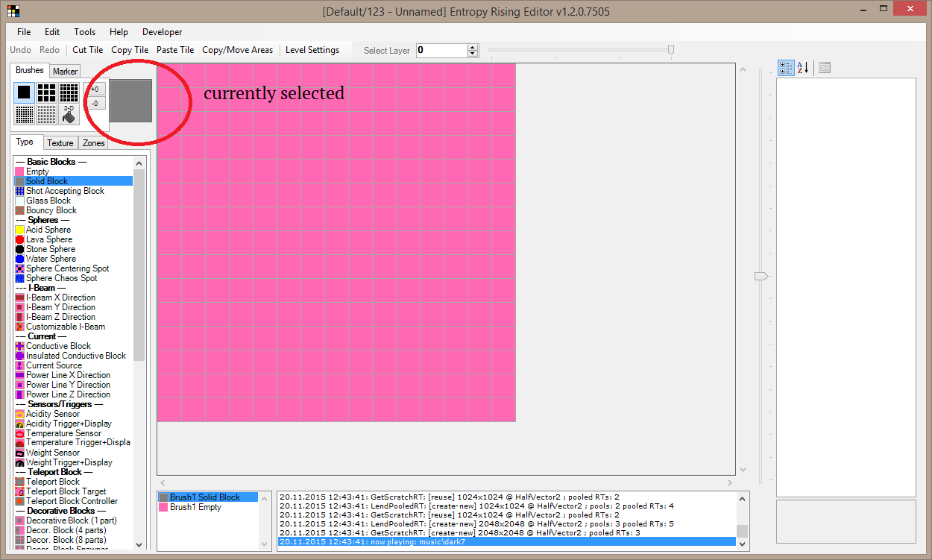
Task: Click the layer slider thumb in toolbar
Action: (x=671, y=50)
